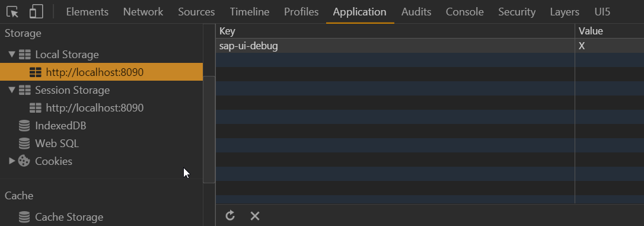Switch to the Elements tab
The image size is (644, 226).
(x=87, y=12)
